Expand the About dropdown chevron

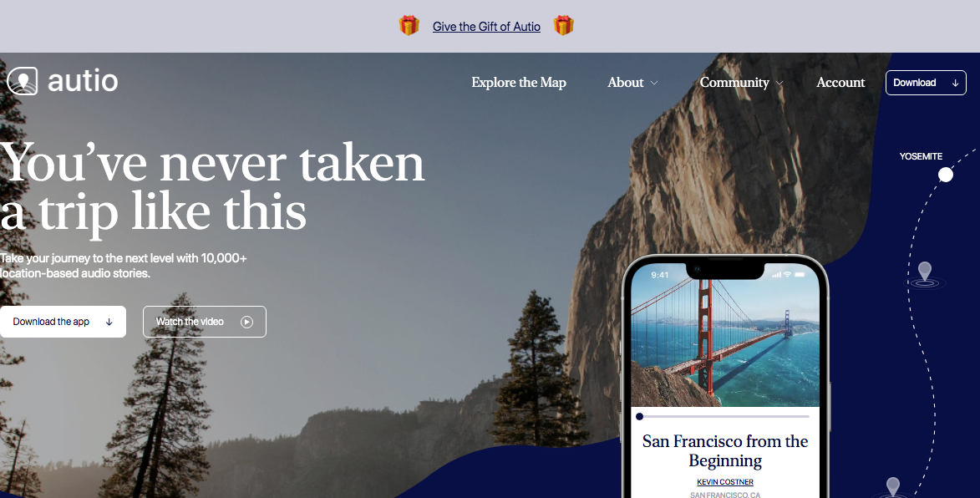(x=653, y=83)
